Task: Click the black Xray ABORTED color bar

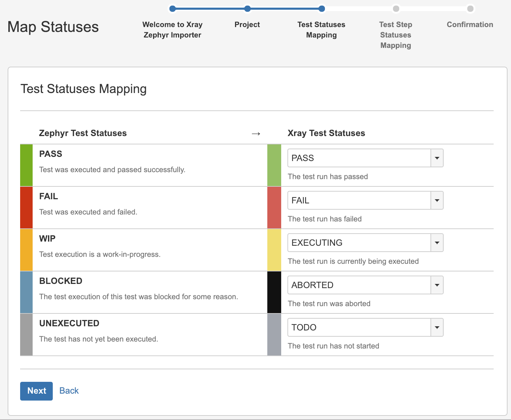Action: click(x=274, y=292)
